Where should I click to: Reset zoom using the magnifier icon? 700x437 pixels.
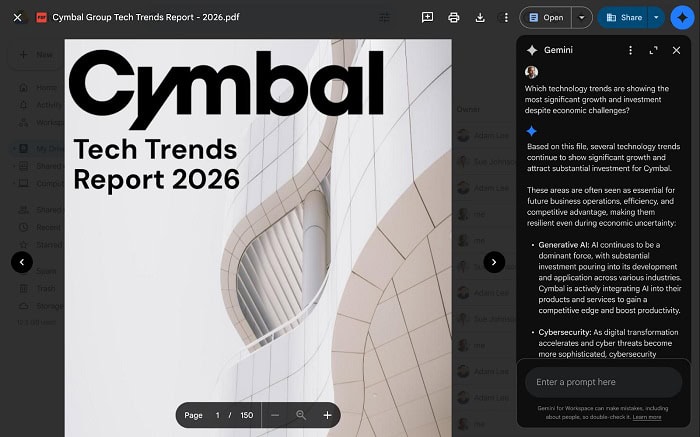(301, 415)
